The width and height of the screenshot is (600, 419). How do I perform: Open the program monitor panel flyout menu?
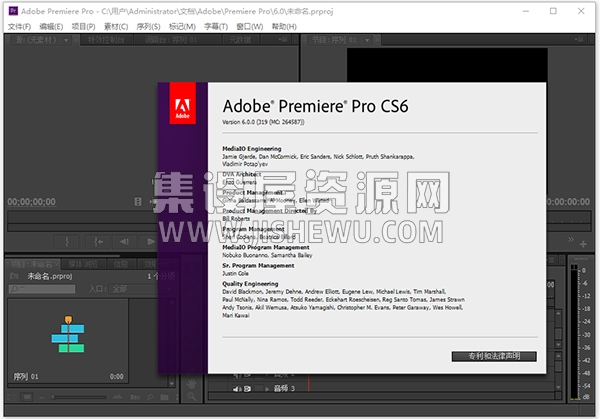[x=579, y=39]
